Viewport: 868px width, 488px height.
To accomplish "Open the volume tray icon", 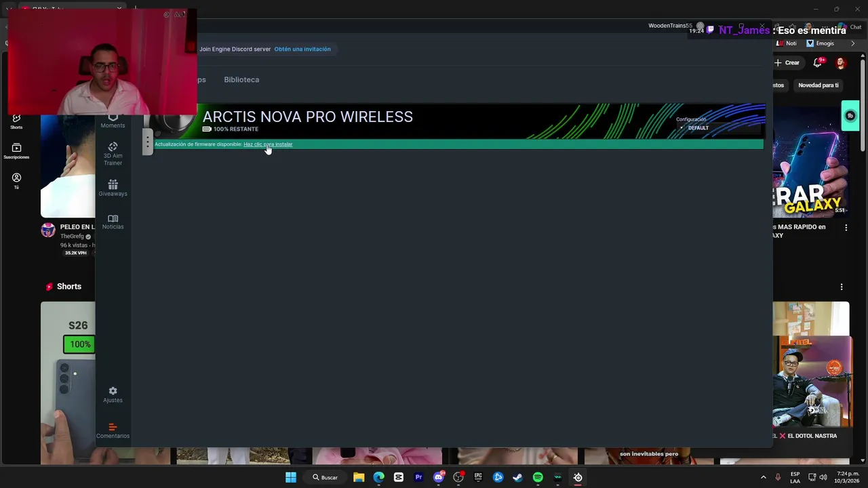I will pyautogui.click(x=823, y=477).
